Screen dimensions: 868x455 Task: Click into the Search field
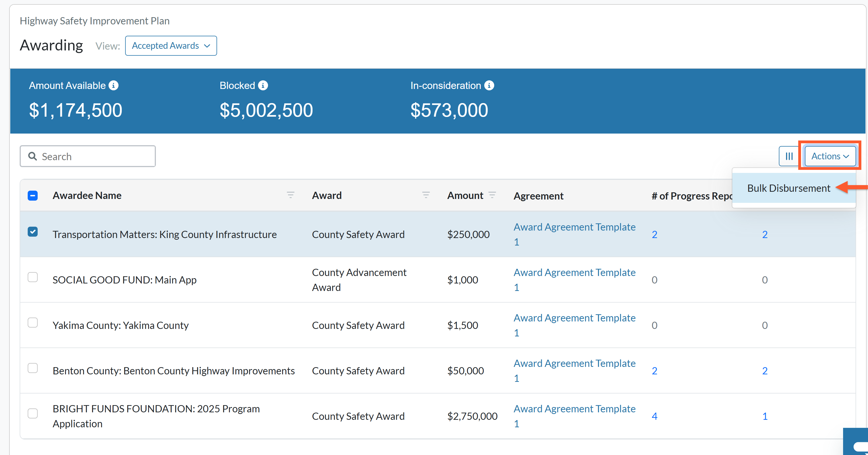click(87, 157)
